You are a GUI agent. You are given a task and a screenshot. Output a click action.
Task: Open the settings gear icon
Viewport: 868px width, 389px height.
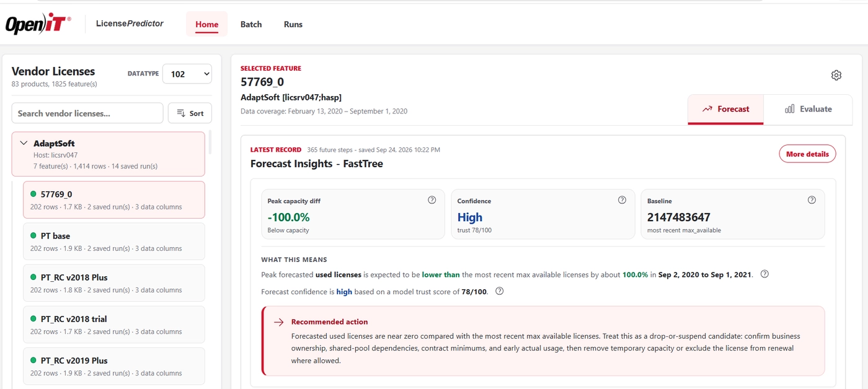(x=836, y=75)
